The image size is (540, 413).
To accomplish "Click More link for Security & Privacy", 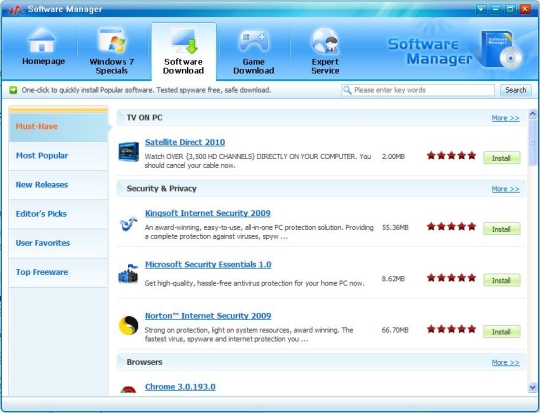I will [505, 189].
